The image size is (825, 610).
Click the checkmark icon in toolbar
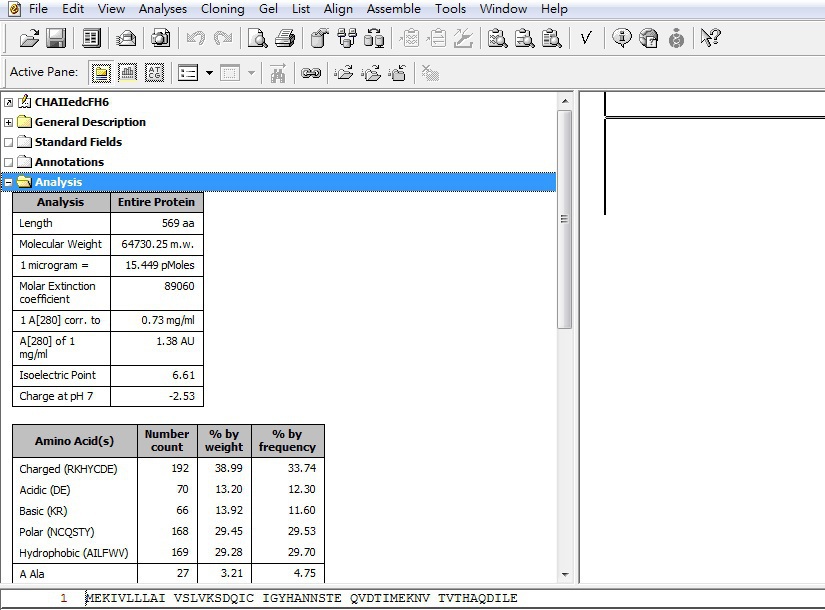point(586,39)
